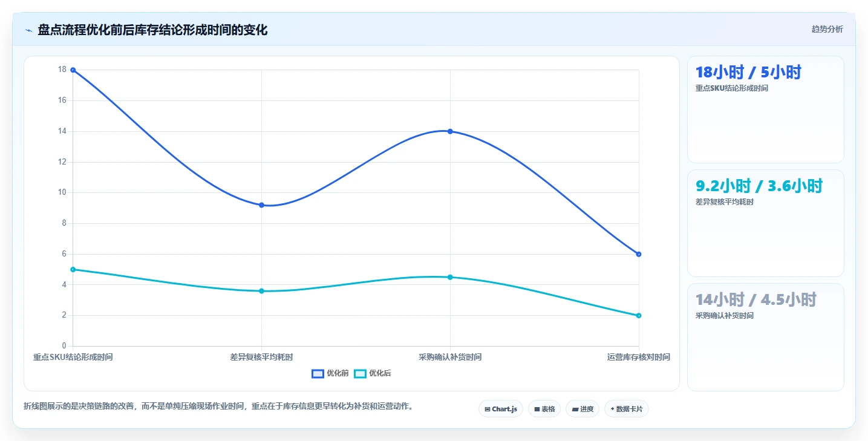The height and width of the screenshot is (441, 868).
Task: Click the lightning icon beside the chart title
Action: (x=28, y=30)
